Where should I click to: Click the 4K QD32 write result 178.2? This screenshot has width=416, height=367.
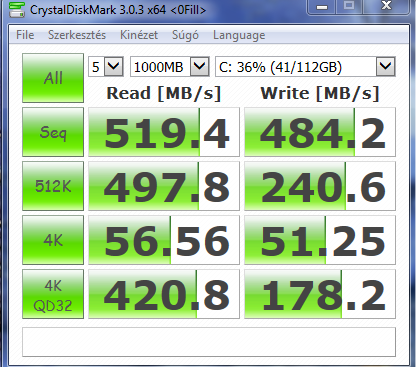[320, 294]
